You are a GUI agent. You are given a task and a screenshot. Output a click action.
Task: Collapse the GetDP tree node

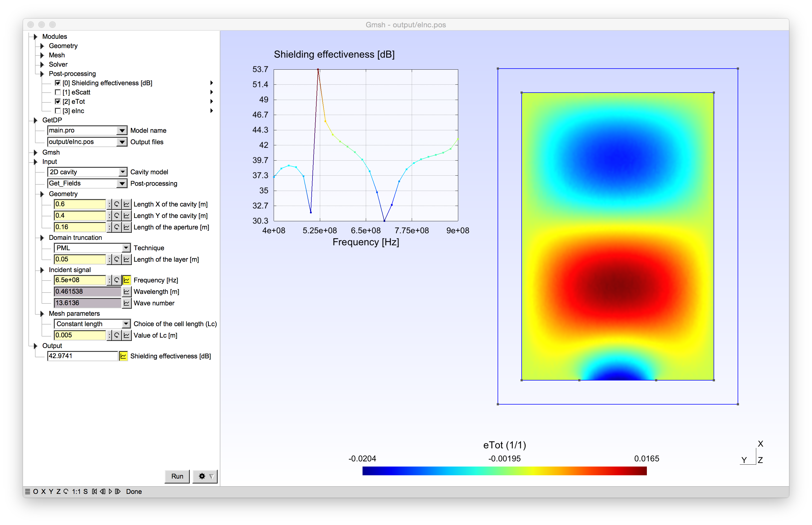[x=36, y=120]
